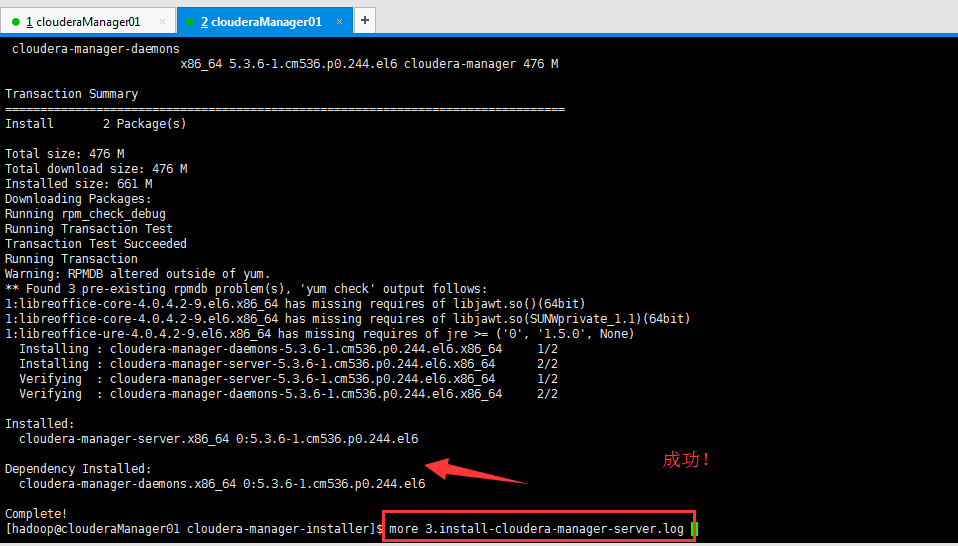Viewport: 958px width, 546px height.
Task: Click 'Warning: RPMDB altered outside of yum.' line
Action: [137, 274]
